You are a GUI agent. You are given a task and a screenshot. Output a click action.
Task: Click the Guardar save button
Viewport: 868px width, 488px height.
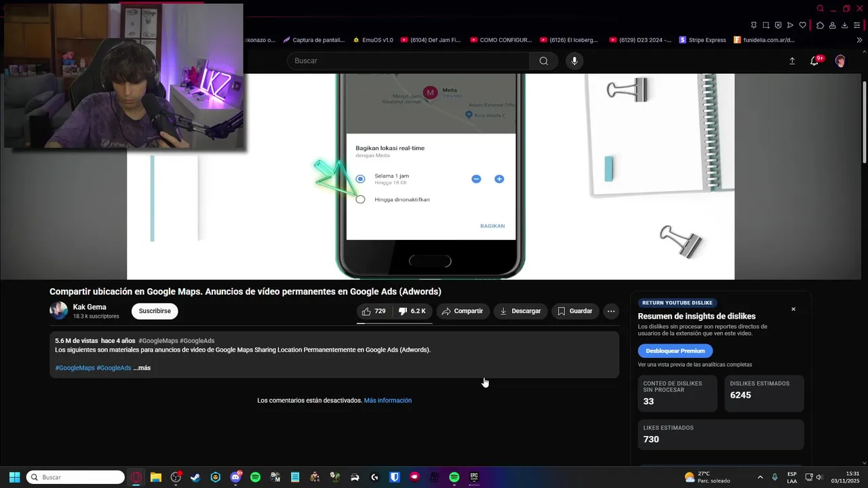(575, 311)
